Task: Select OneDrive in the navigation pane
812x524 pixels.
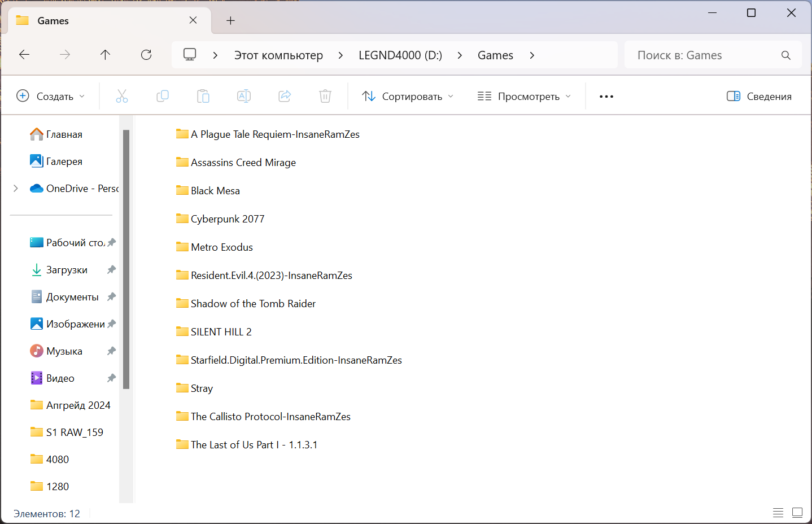Action: (x=74, y=189)
